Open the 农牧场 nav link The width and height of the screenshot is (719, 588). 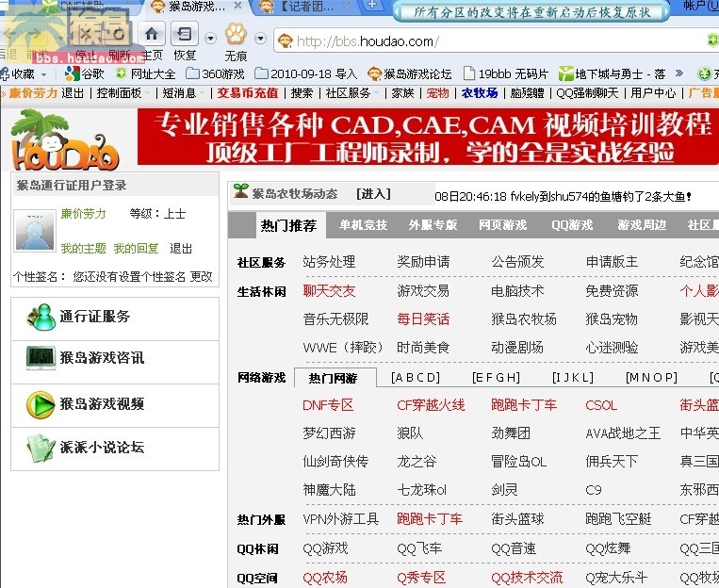[x=480, y=93]
